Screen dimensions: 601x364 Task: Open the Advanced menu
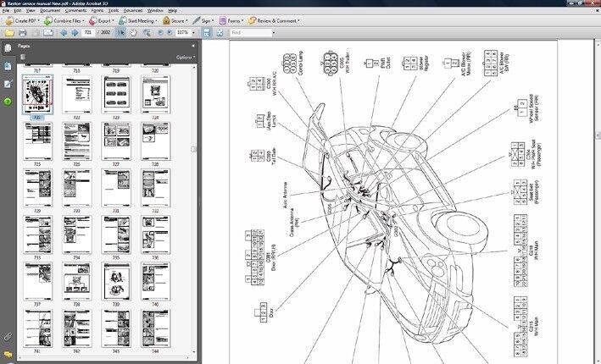pyautogui.click(x=132, y=11)
